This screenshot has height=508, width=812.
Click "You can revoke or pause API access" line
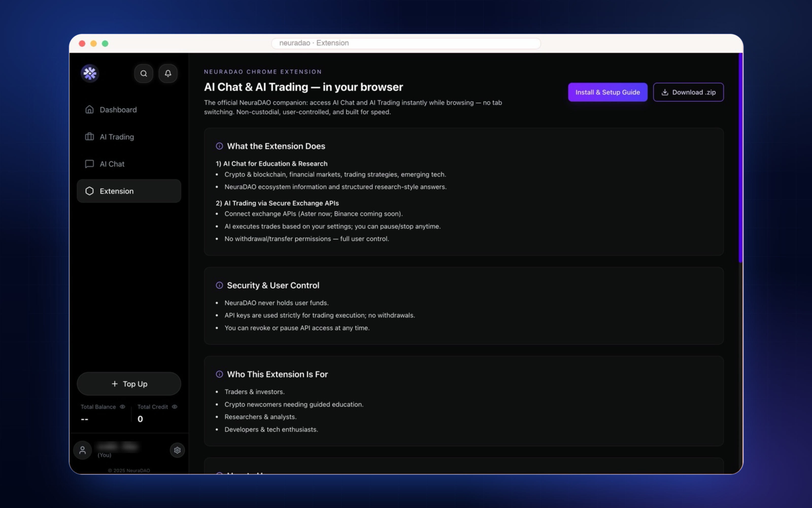297,328
